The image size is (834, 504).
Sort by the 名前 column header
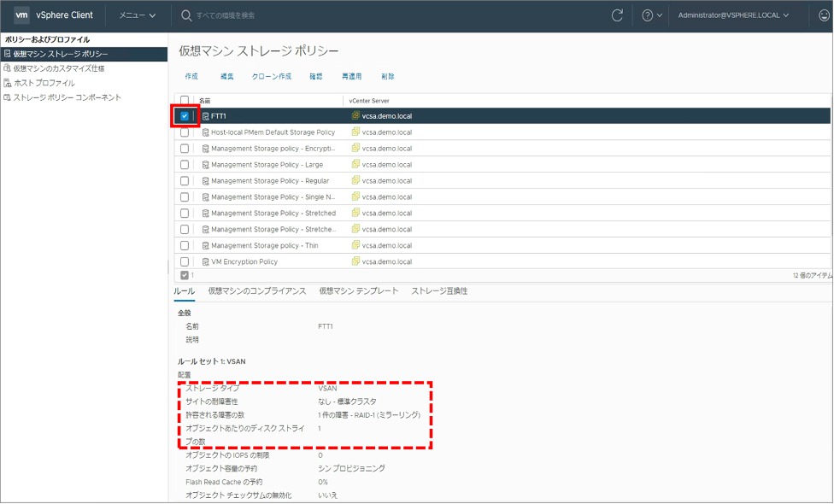(x=205, y=101)
